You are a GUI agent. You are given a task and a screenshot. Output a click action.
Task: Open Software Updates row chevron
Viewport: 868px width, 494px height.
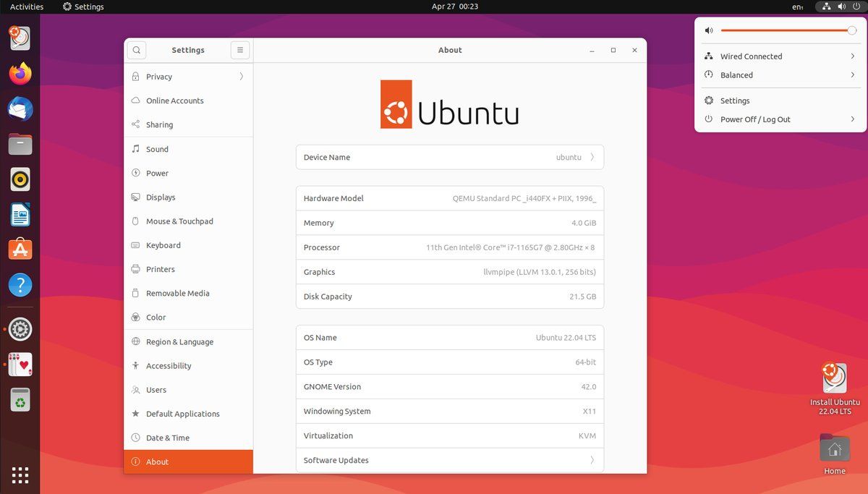coord(592,460)
